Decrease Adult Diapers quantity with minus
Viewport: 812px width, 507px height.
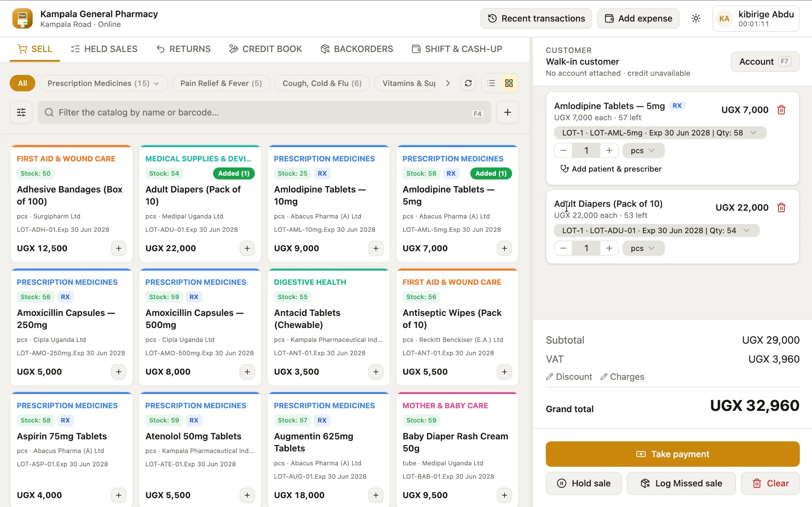coord(563,248)
